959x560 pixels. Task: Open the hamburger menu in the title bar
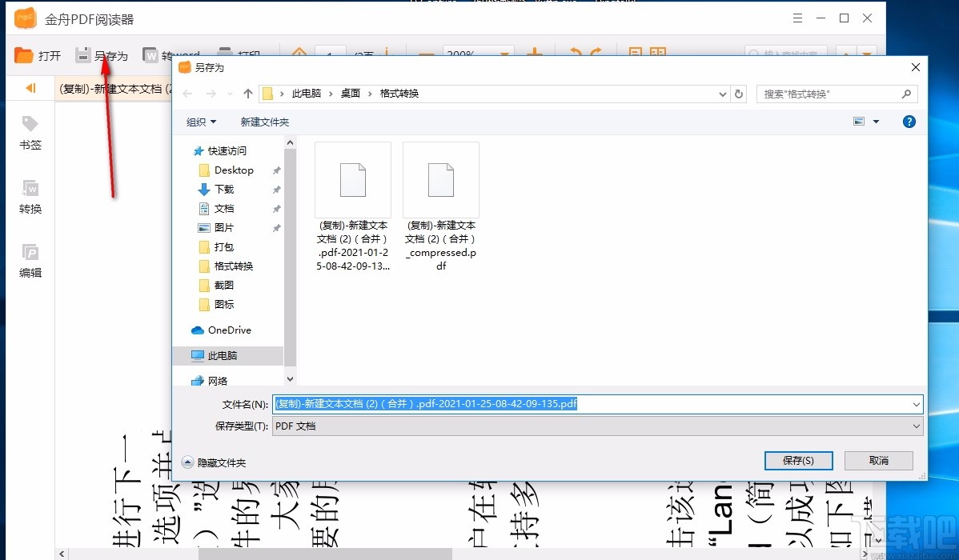click(796, 17)
